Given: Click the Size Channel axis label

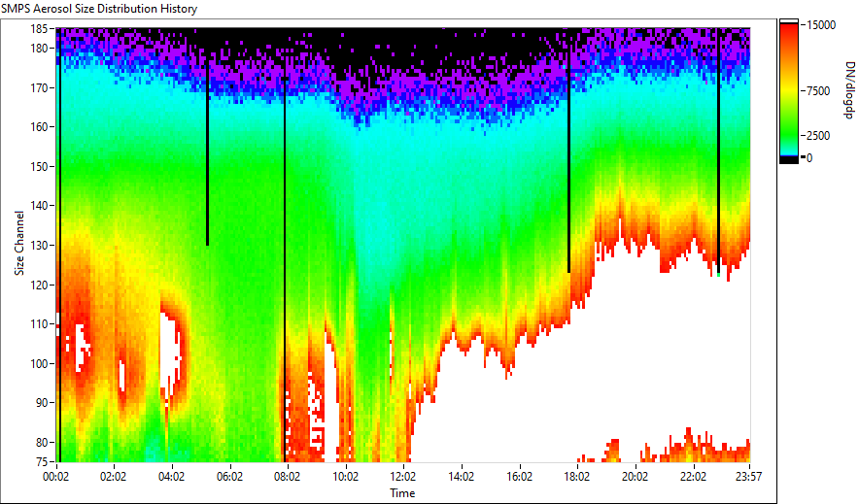Looking at the screenshot, I should (19, 243).
